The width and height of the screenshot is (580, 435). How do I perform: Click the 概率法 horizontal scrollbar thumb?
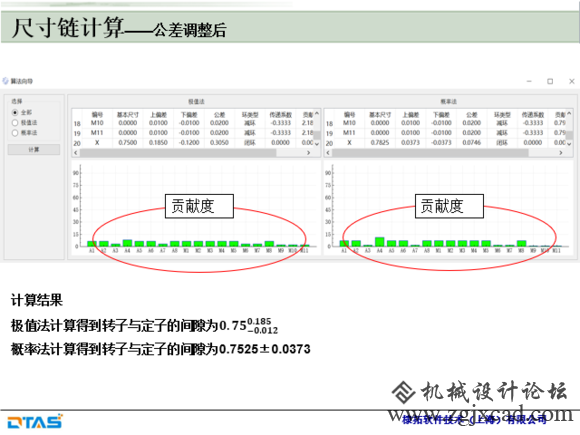point(430,153)
